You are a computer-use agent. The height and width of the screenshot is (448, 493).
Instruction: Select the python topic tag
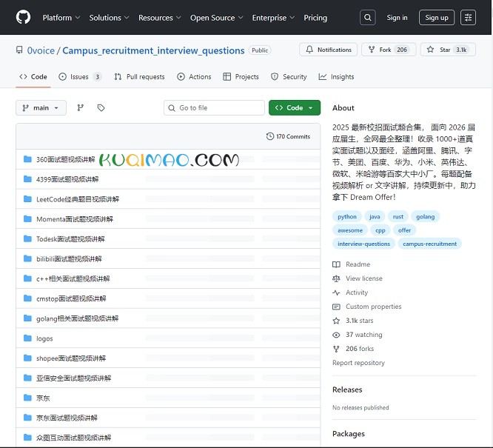pos(347,216)
